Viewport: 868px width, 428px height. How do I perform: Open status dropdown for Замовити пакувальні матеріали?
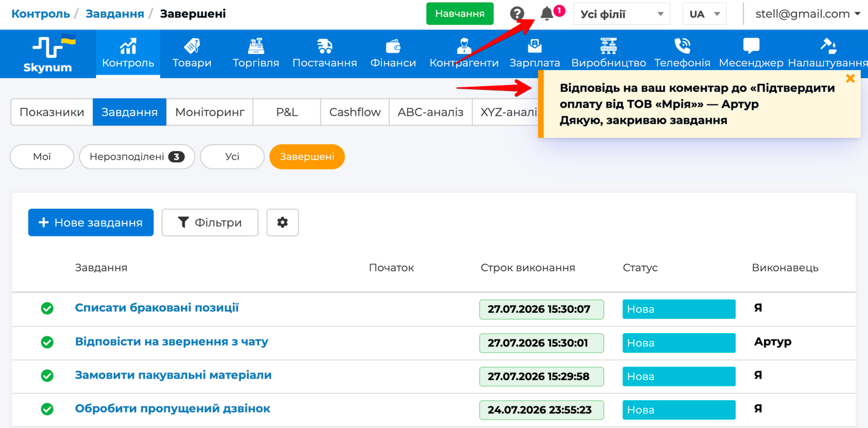679,376
